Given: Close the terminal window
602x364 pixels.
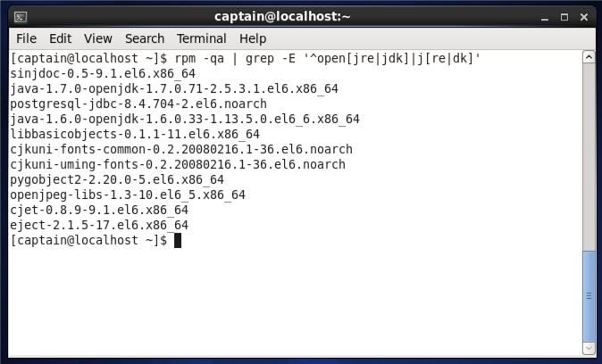Looking at the screenshot, I should (x=584, y=17).
